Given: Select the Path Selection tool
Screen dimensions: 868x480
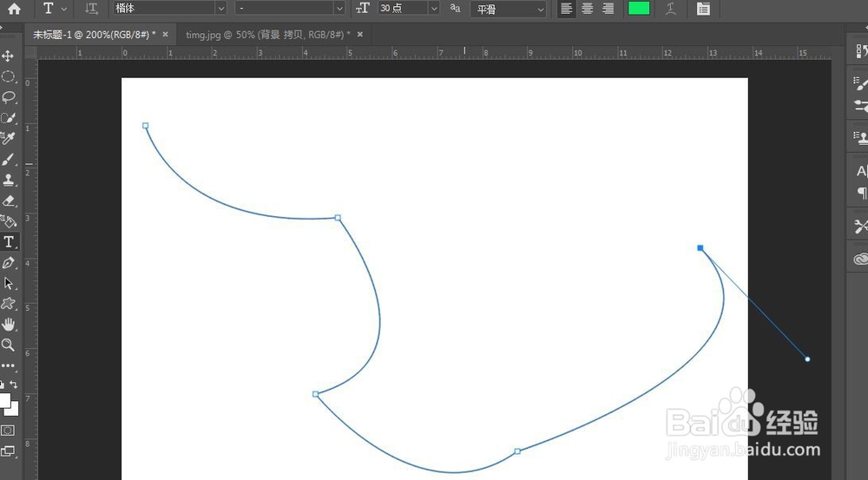Looking at the screenshot, I should pyautogui.click(x=9, y=284).
